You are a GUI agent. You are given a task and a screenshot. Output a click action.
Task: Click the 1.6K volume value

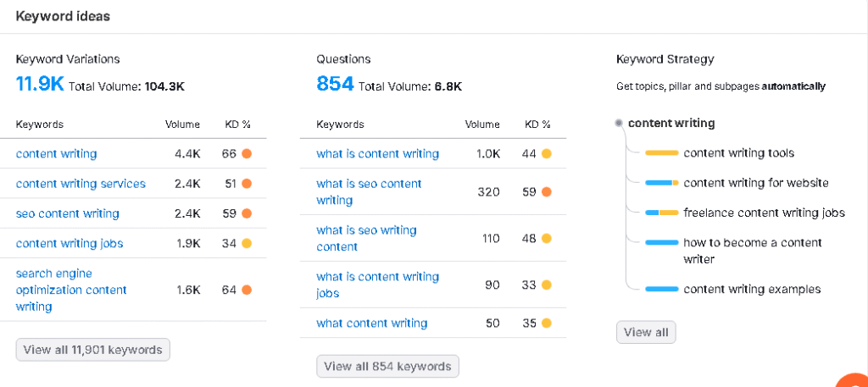(x=188, y=290)
